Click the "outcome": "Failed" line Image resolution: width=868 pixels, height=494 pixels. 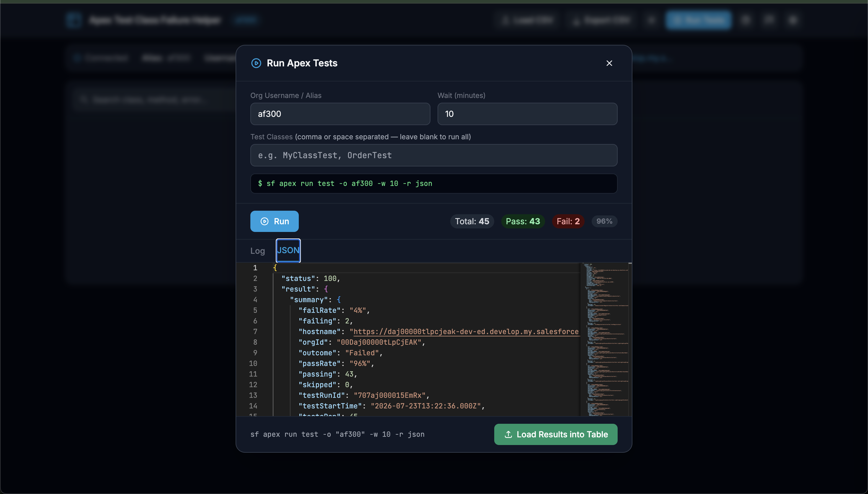click(340, 353)
